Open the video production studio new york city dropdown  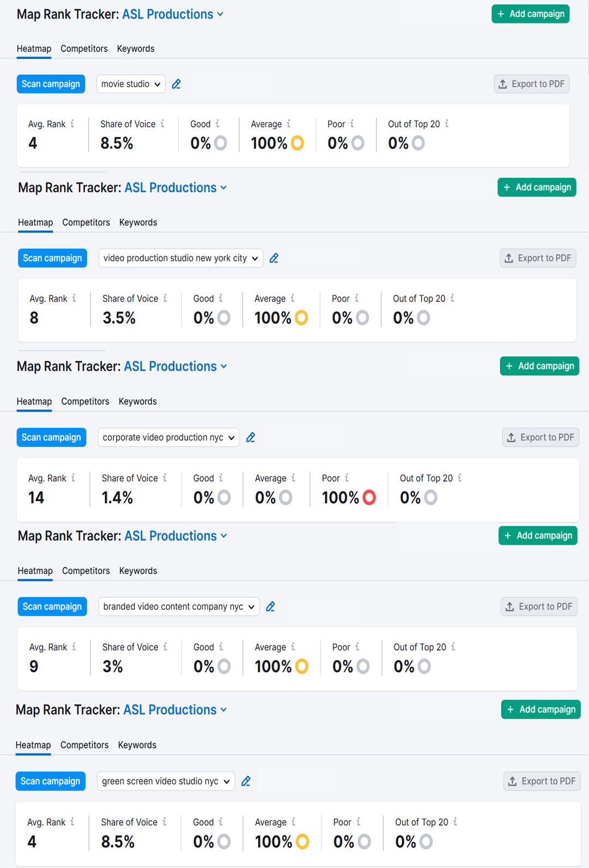pos(181,258)
